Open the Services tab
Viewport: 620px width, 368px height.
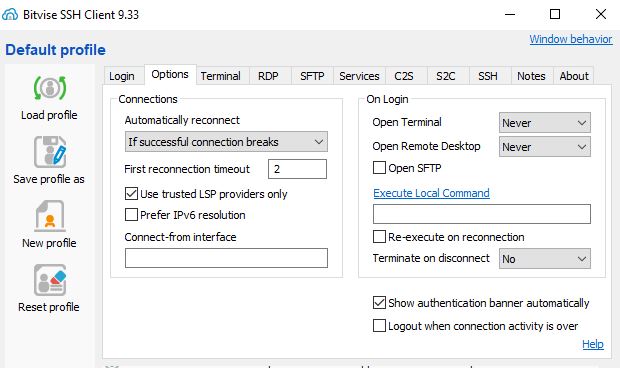click(359, 76)
